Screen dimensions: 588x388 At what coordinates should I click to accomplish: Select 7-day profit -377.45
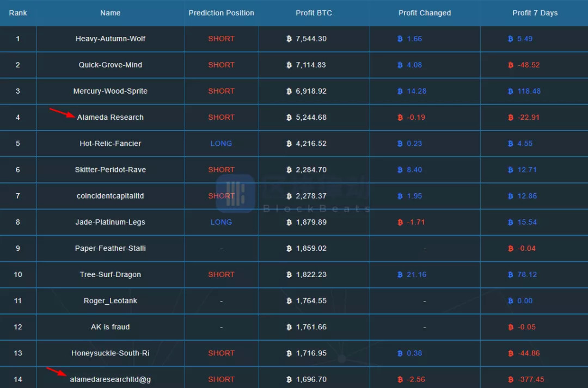click(x=531, y=379)
